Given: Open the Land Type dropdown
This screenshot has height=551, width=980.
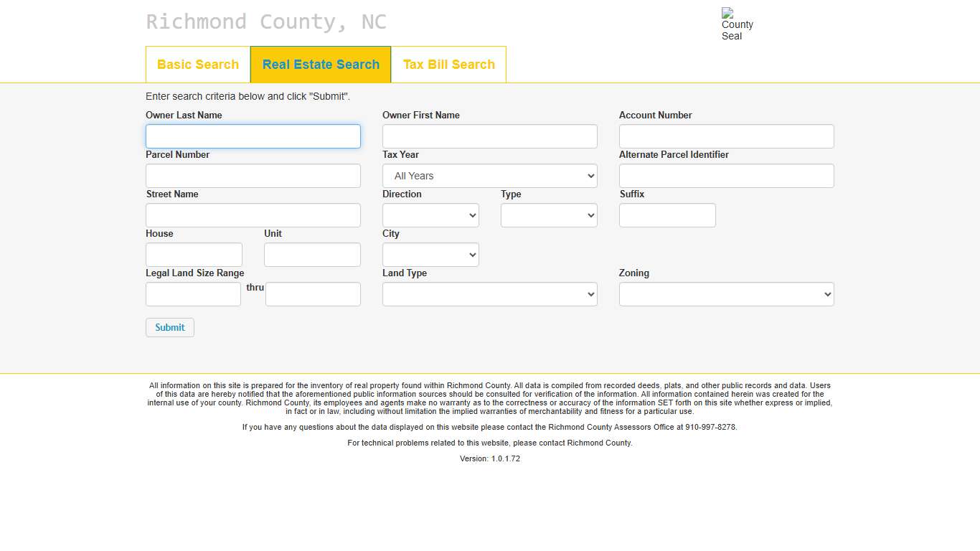Looking at the screenshot, I should (489, 294).
